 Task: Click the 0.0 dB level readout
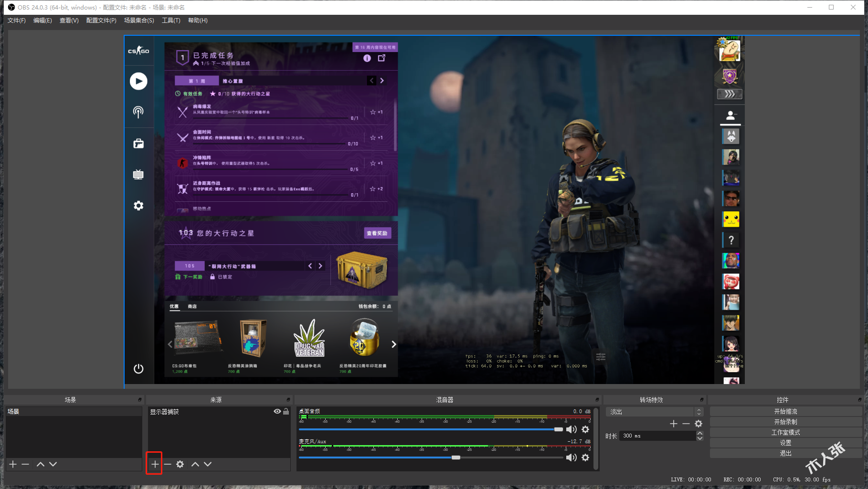[x=582, y=411]
